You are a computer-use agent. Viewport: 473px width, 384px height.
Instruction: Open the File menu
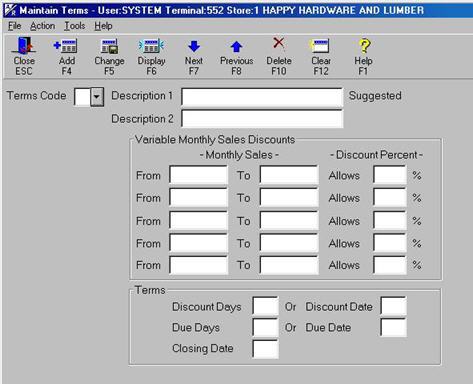[x=15, y=26]
